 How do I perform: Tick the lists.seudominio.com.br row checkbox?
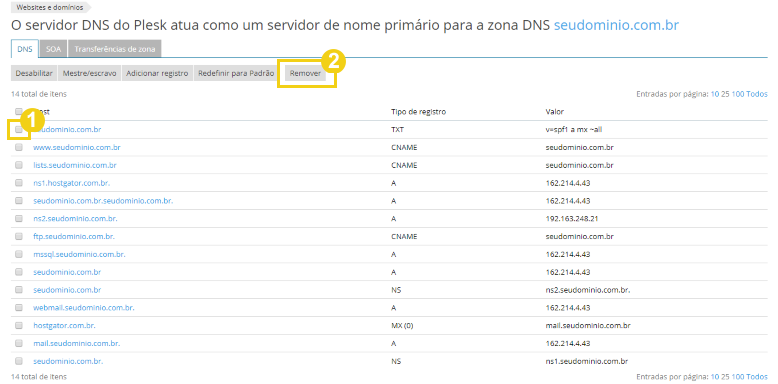[x=19, y=165]
